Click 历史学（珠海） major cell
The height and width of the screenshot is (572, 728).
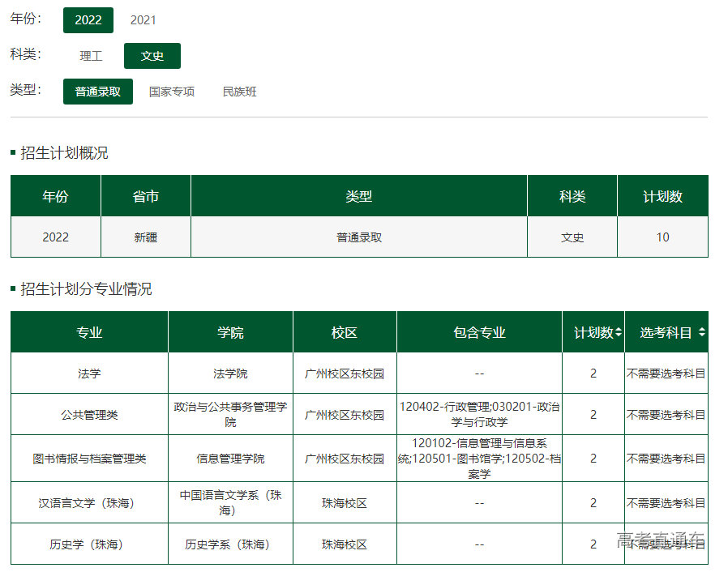[x=89, y=544]
